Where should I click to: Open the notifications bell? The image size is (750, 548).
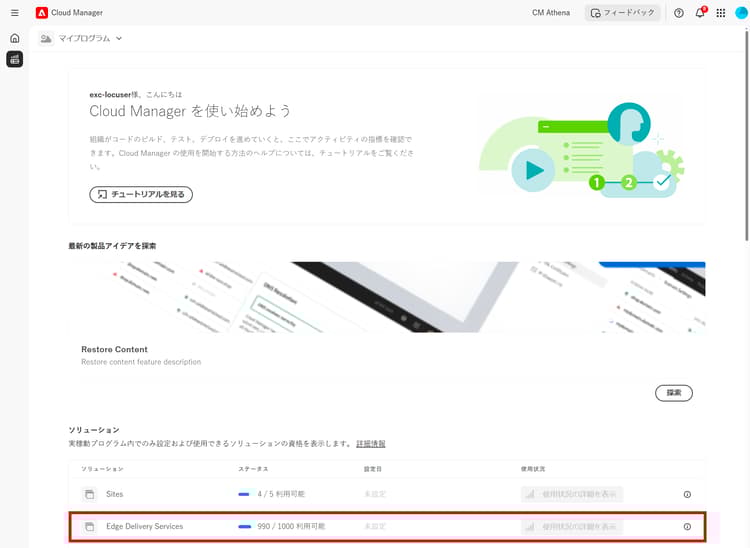pyautogui.click(x=700, y=12)
